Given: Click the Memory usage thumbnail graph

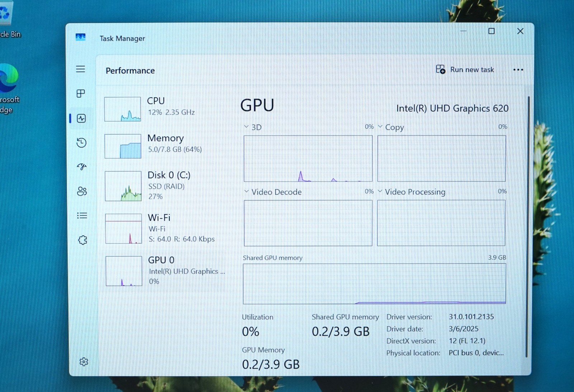Looking at the screenshot, I should coord(123,146).
